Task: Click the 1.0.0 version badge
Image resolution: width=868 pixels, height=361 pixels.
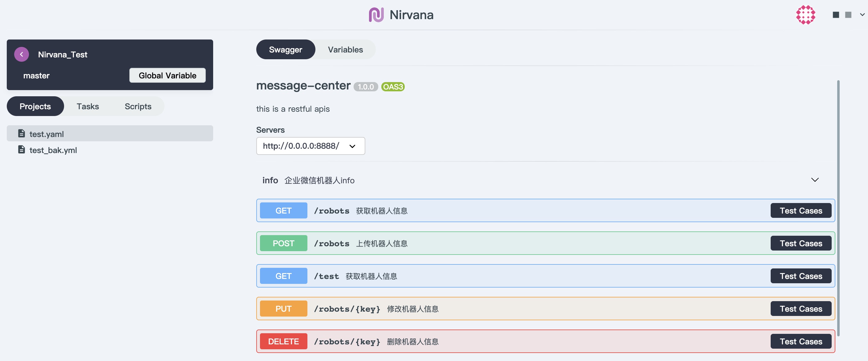Action: pyautogui.click(x=366, y=87)
